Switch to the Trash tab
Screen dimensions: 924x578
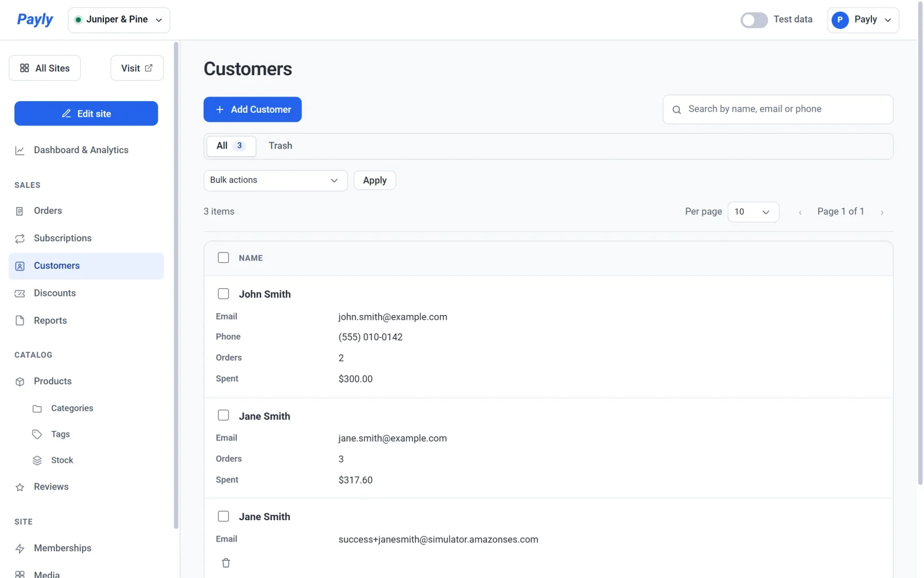280,146
